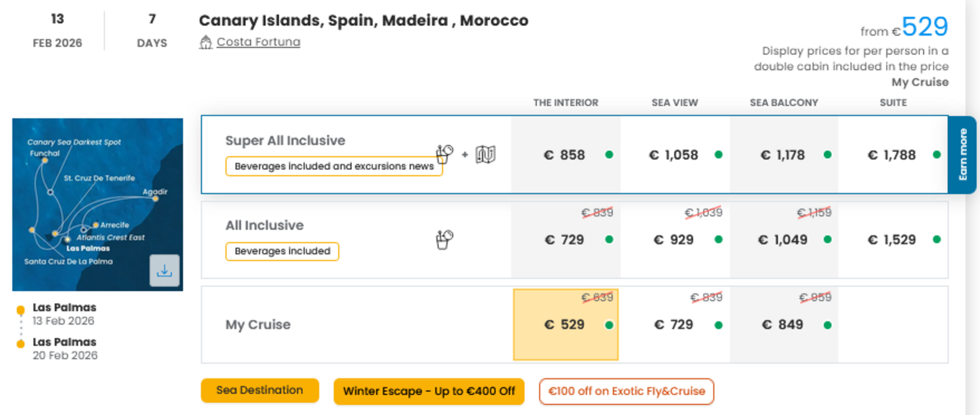
Task: Choose the highlighted My Cruise € 529 interior fare
Action: click(x=566, y=325)
